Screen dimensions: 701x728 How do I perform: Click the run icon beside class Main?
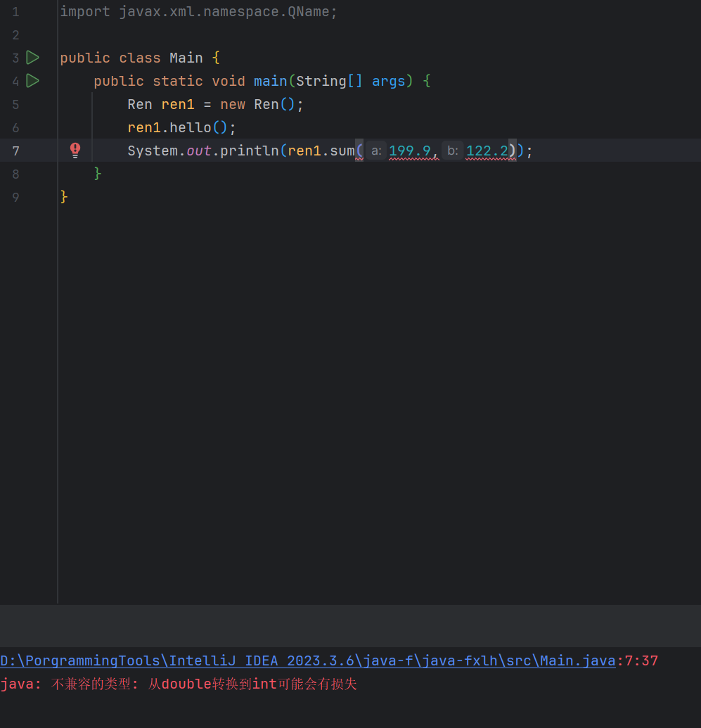[32, 58]
